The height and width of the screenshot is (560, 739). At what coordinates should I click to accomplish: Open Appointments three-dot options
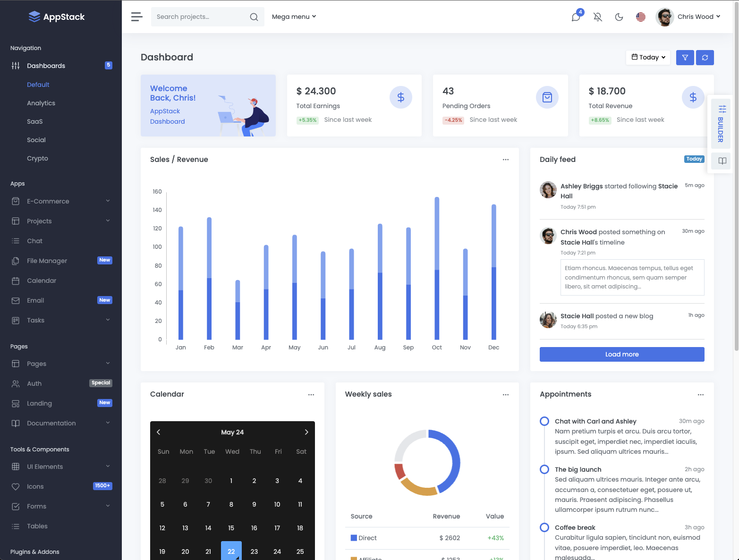(701, 395)
